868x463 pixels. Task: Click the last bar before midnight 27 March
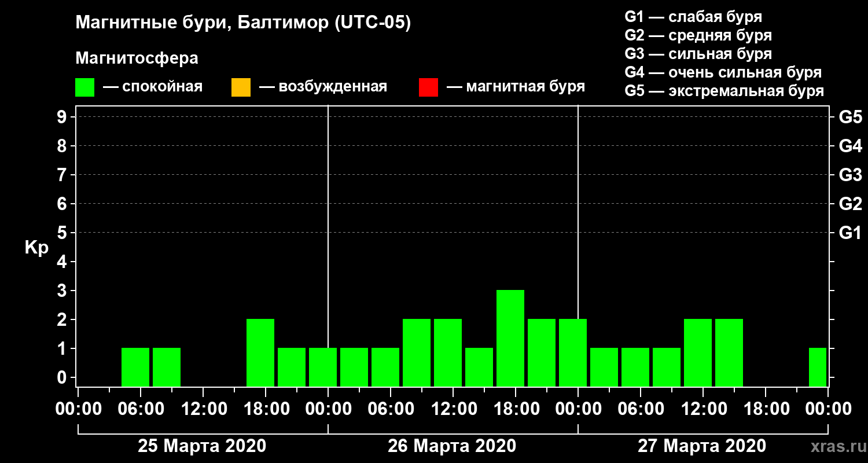click(818, 367)
